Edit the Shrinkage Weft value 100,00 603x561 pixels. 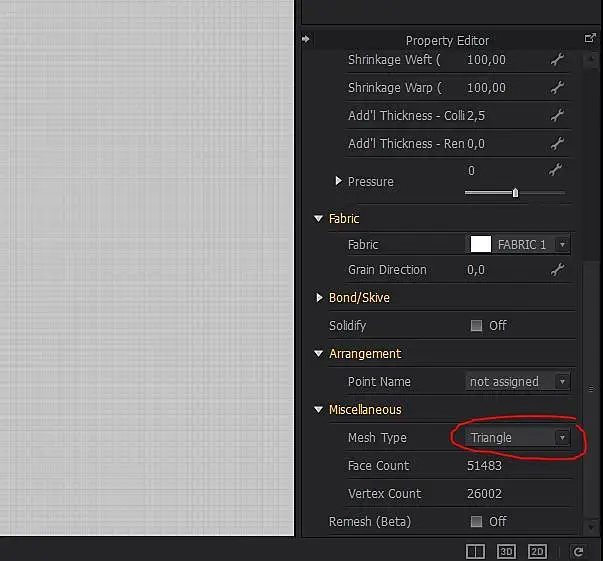(486, 60)
